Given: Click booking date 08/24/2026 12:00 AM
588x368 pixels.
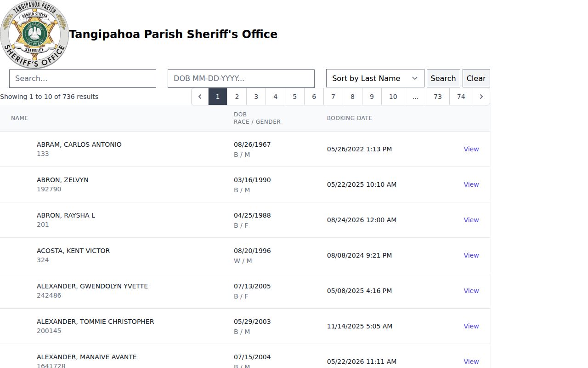Looking at the screenshot, I should click(362, 220).
